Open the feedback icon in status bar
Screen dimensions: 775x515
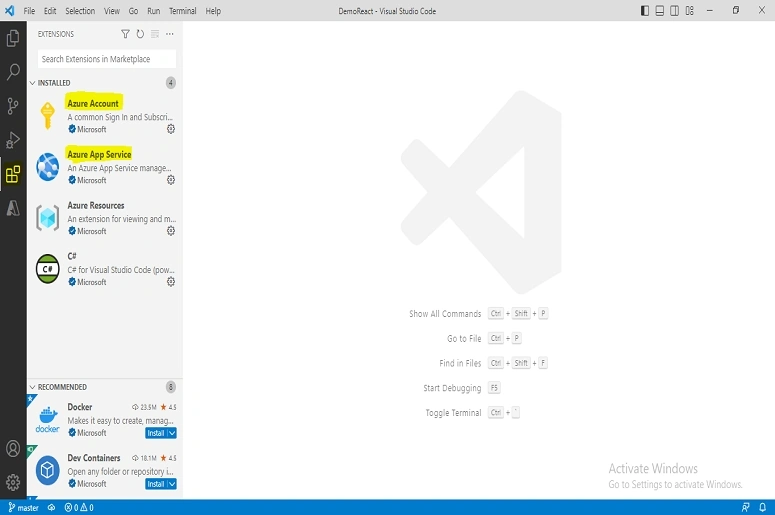746,508
